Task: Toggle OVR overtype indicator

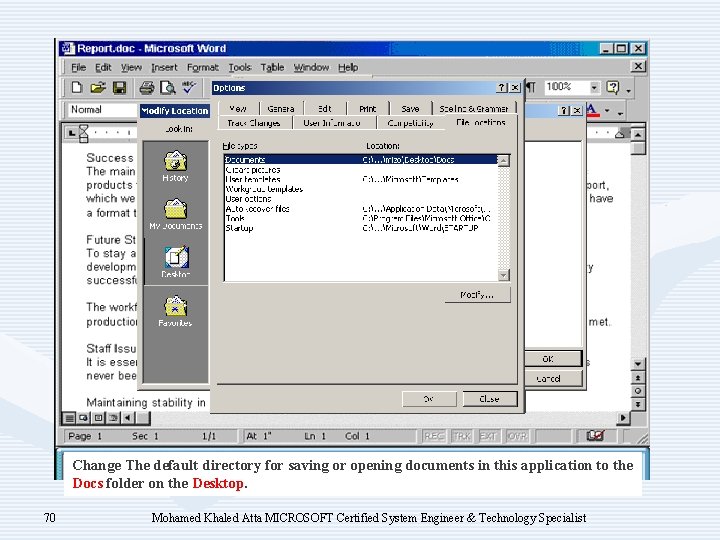Action: [517, 436]
